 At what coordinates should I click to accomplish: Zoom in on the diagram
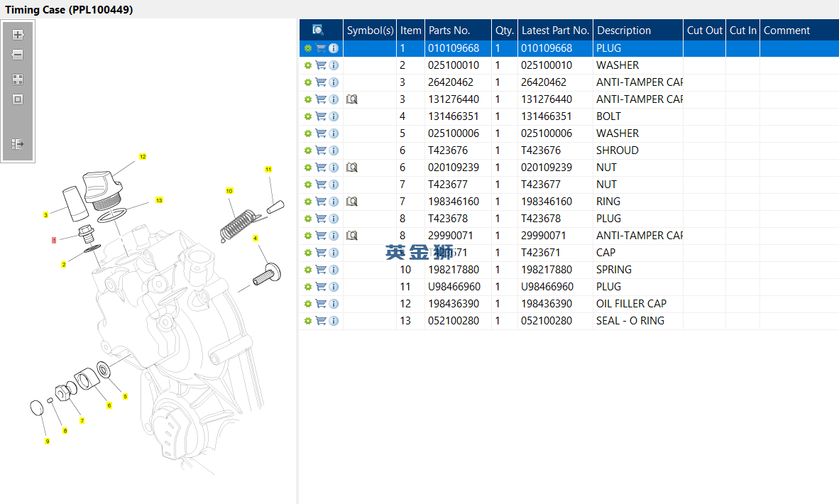click(x=18, y=35)
